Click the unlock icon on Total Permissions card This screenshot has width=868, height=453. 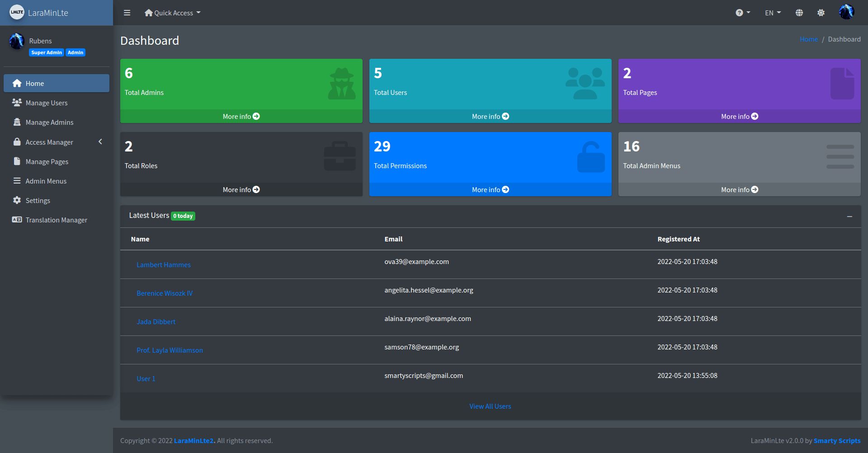point(591,157)
